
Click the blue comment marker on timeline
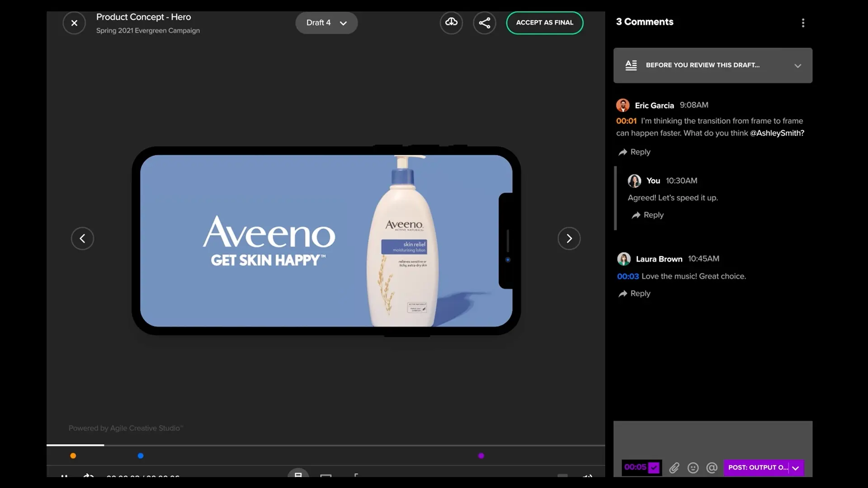141,456
